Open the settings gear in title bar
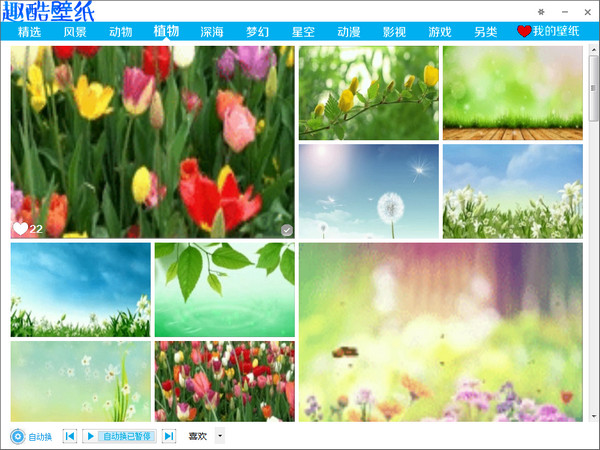600x450 pixels. (541, 12)
